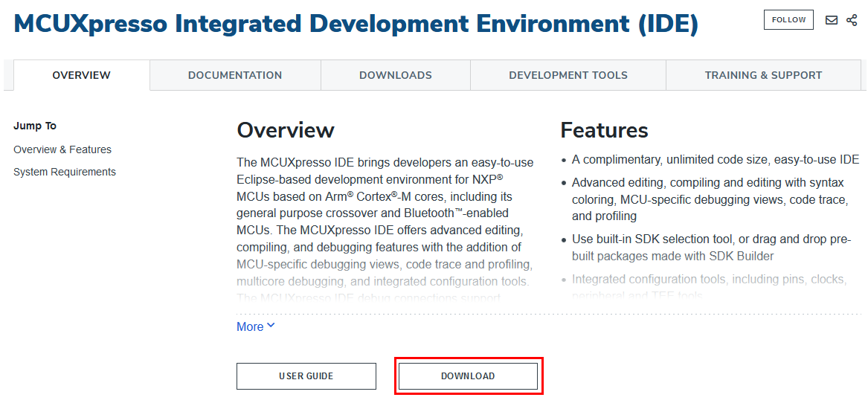The image size is (868, 406).
Task: Click the 'unlimited code size' feature bullet
Action: tap(716, 160)
